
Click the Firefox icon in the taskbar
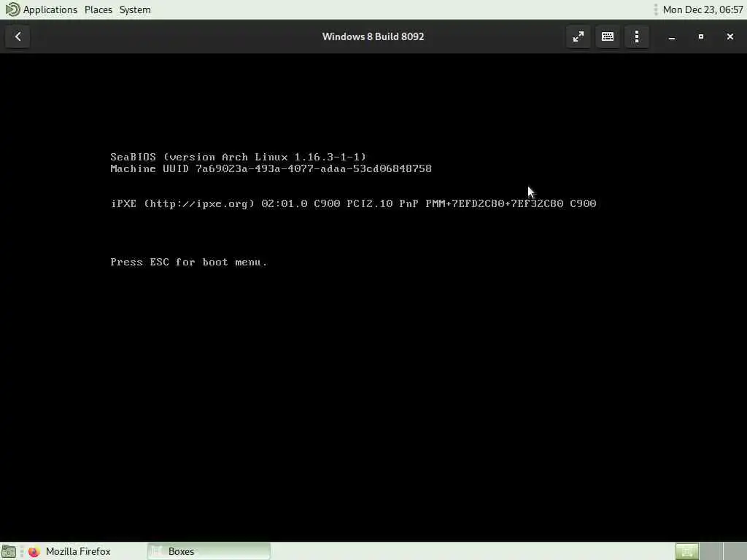coord(34,551)
